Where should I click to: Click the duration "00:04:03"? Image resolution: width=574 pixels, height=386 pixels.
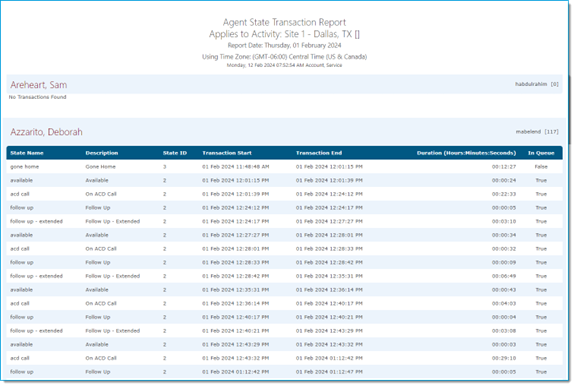coord(504,304)
